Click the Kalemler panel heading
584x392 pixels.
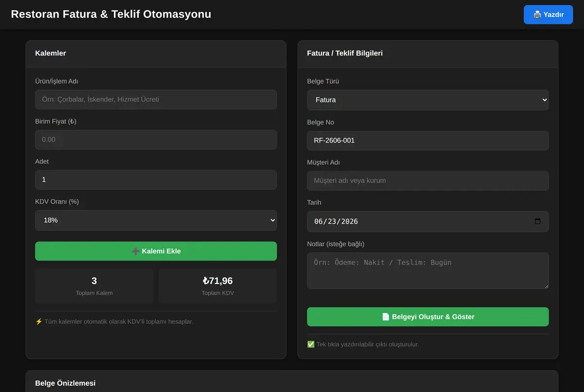pos(51,53)
